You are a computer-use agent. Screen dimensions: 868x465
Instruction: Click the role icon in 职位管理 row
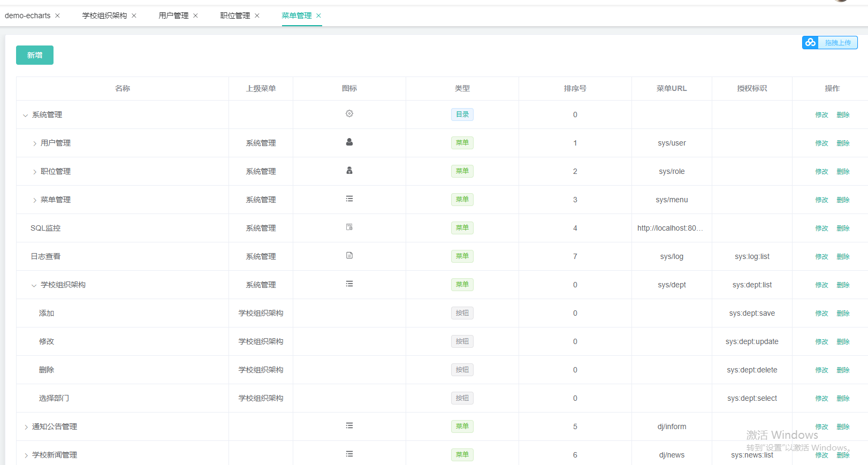coord(349,170)
